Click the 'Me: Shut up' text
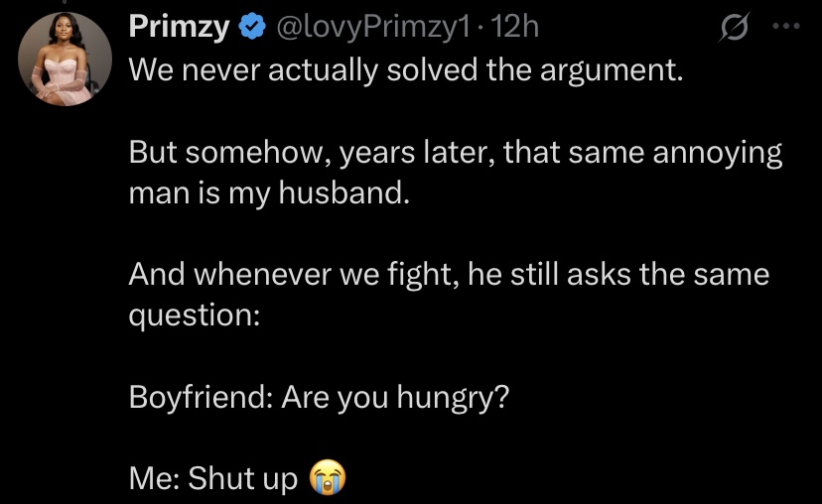822x504 pixels. point(212,478)
